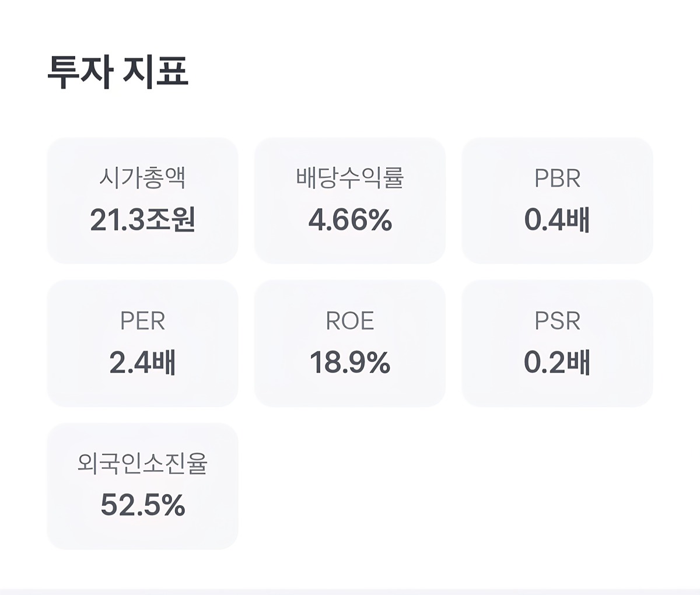Tap the 시가총액 label text

click(142, 177)
